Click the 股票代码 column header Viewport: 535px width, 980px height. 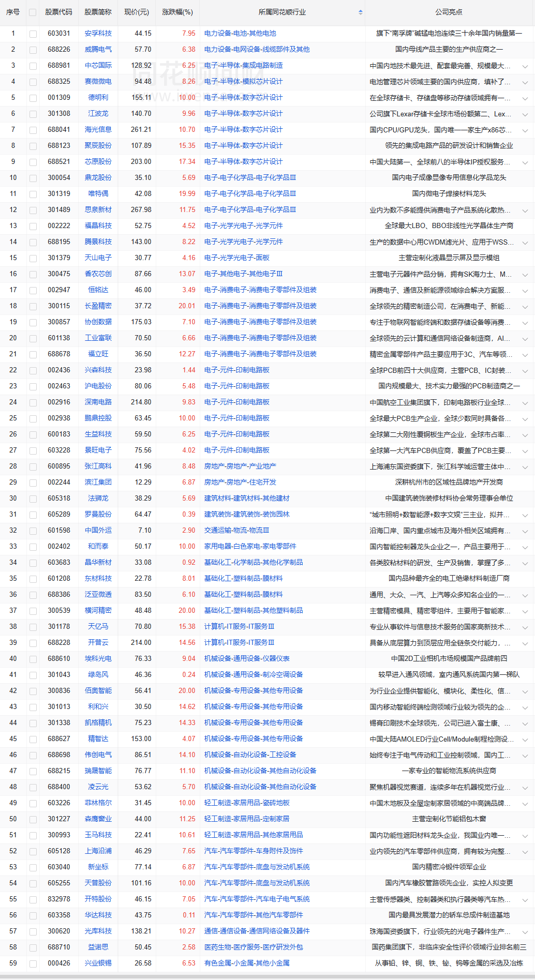click(58, 12)
